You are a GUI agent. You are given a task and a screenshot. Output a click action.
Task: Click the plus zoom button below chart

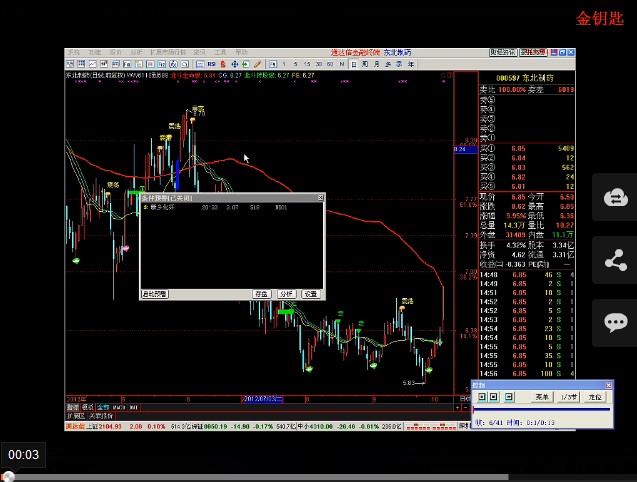(458, 408)
